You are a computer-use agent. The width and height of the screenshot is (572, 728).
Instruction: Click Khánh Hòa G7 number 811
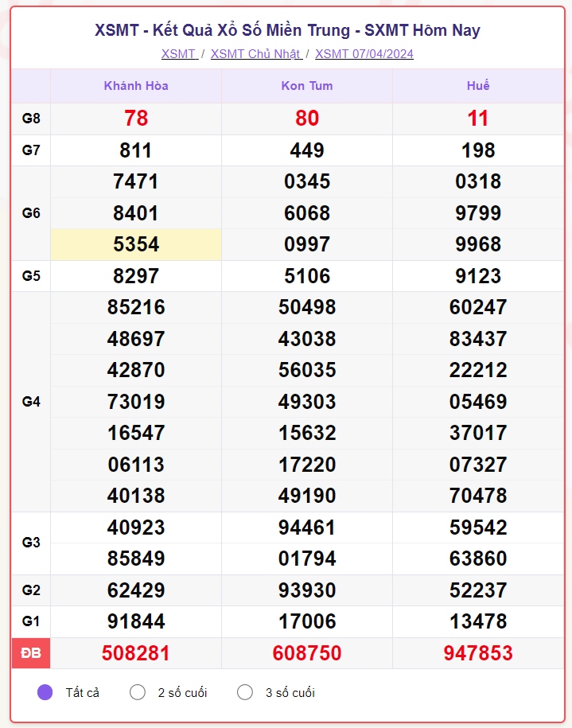[x=135, y=150]
